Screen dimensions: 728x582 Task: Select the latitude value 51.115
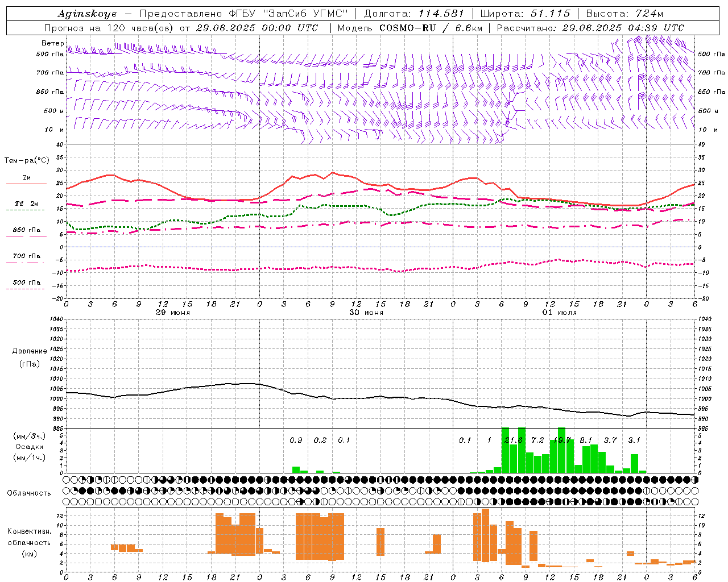tap(551, 14)
